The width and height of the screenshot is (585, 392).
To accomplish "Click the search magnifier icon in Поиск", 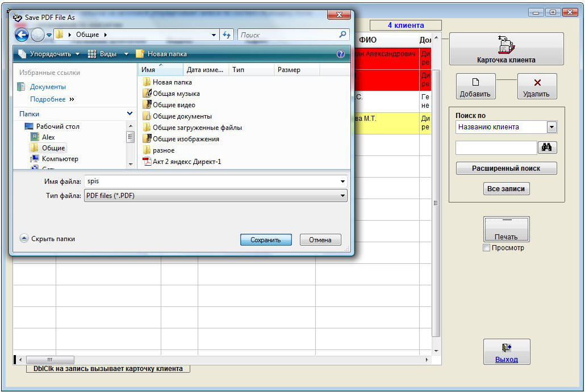I will click(342, 35).
